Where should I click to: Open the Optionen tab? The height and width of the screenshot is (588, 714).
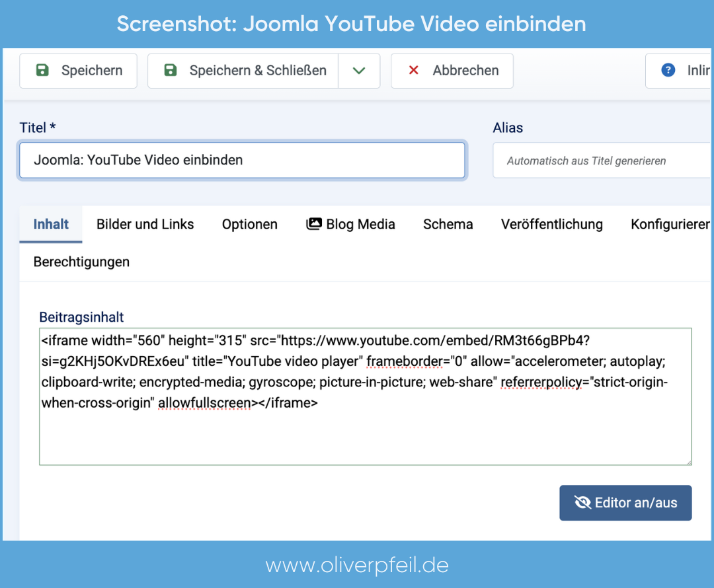pyautogui.click(x=249, y=225)
